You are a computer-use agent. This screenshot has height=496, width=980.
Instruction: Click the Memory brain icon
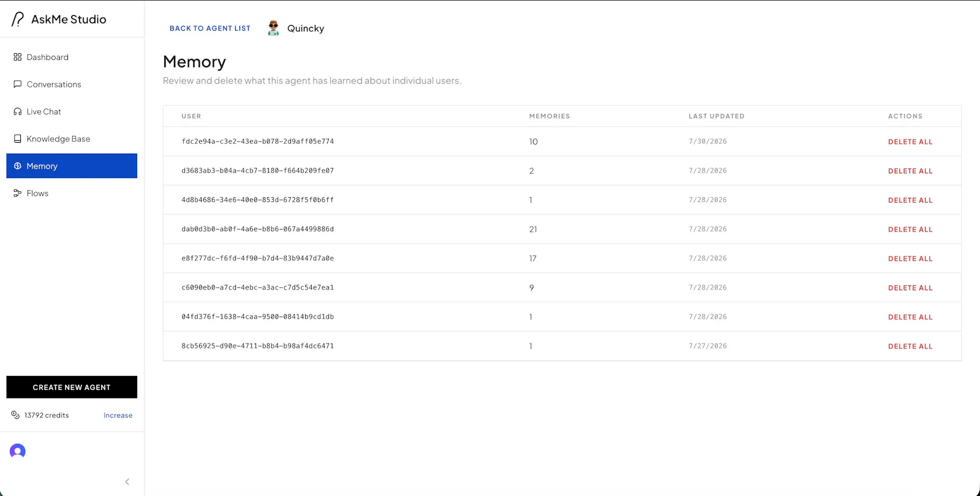[x=18, y=166]
